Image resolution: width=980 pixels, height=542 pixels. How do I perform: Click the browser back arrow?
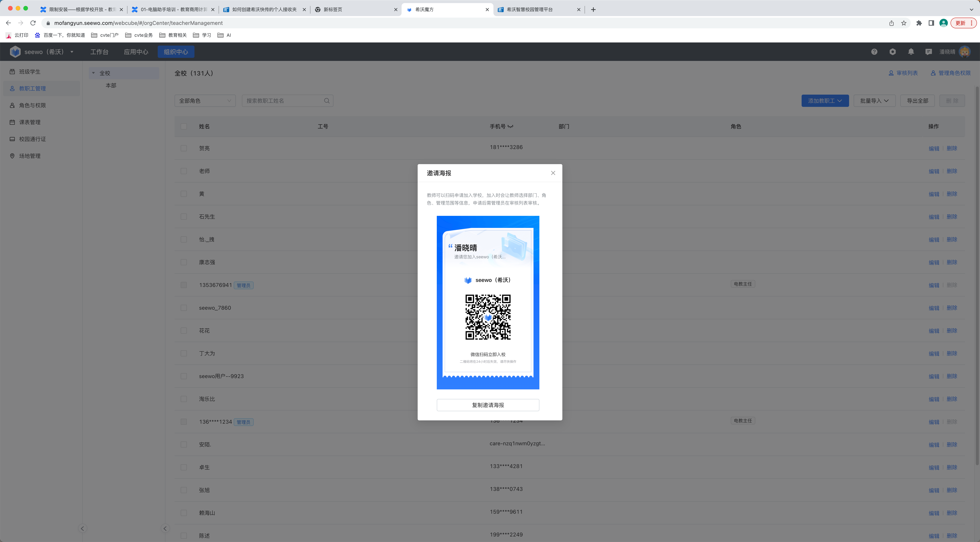pos(8,23)
